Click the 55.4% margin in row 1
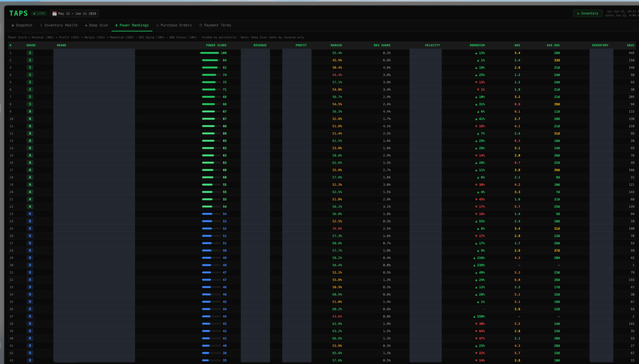This screenshot has width=639, height=364. [337, 53]
